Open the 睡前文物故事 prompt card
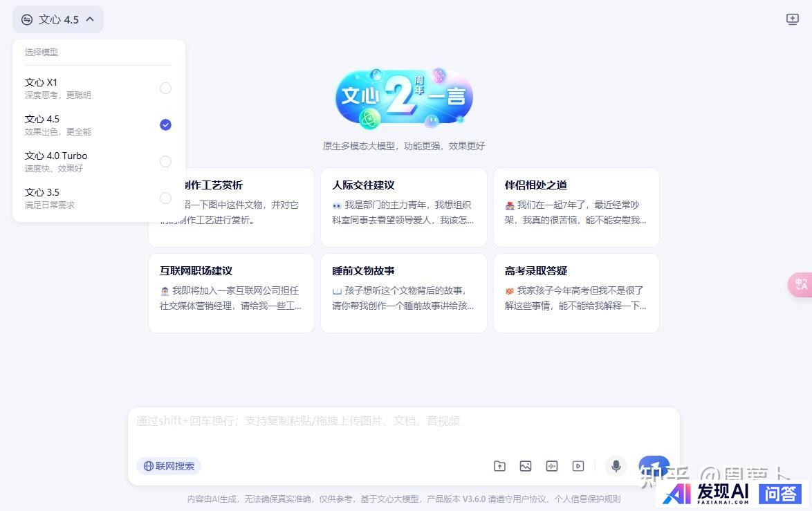Screen dimensions: 812x511 (403, 293)
